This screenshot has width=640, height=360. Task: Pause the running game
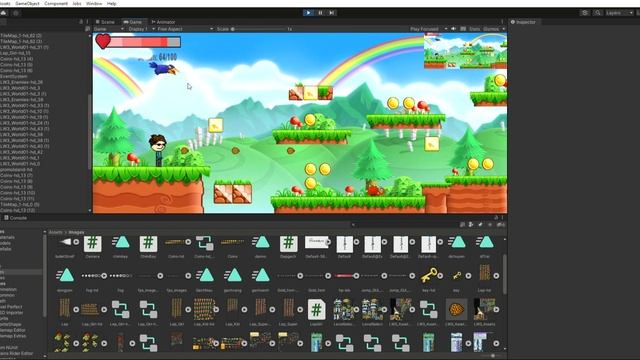coord(320,13)
